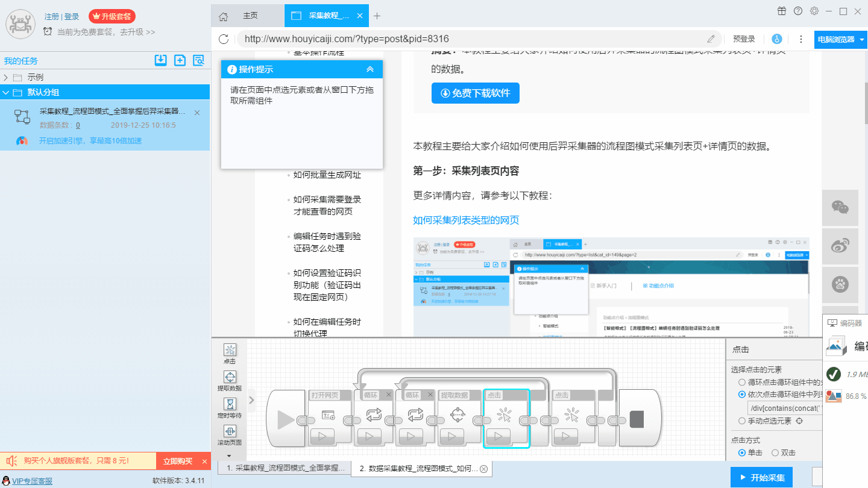Select 循环点击循环组件中的 radio option
Image resolution: width=868 pixels, height=488 pixels.
click(x=742, y=383)
